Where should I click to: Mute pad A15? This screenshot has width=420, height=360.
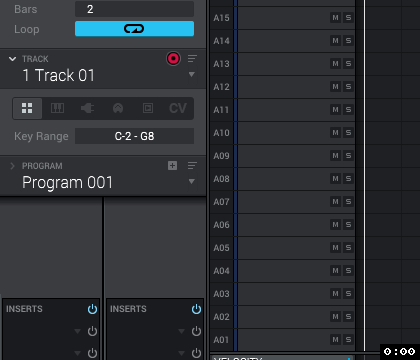click(335, 18)
